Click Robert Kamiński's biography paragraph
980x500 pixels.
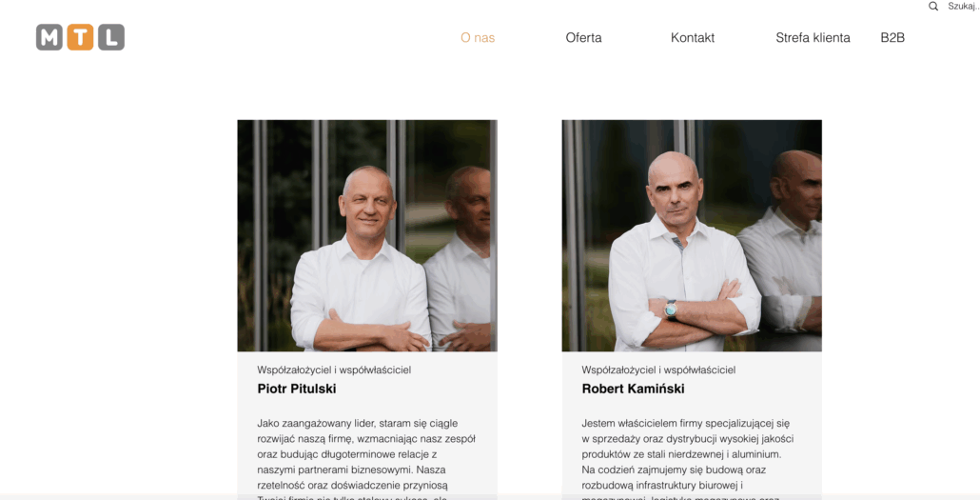point(688,459)
